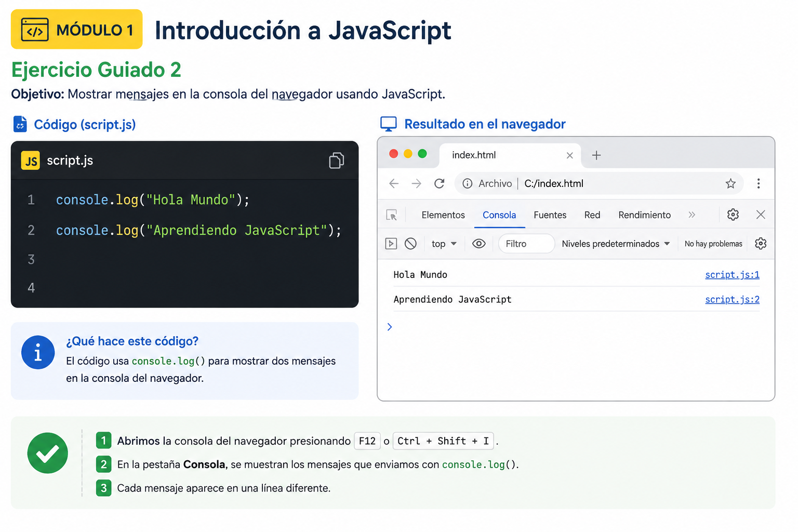
Task: Select the index.html browser tab
Action: click(510, 155)
